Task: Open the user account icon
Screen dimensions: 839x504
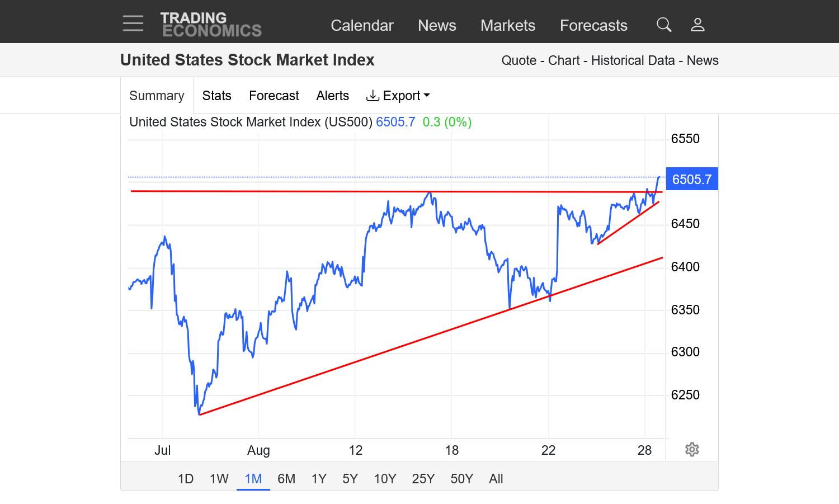Action: pyautogui.click(x=697, y=25)
